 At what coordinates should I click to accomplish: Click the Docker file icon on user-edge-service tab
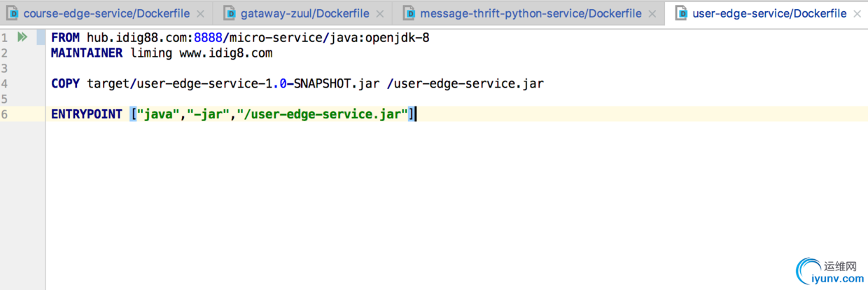[x=680, y=13]
